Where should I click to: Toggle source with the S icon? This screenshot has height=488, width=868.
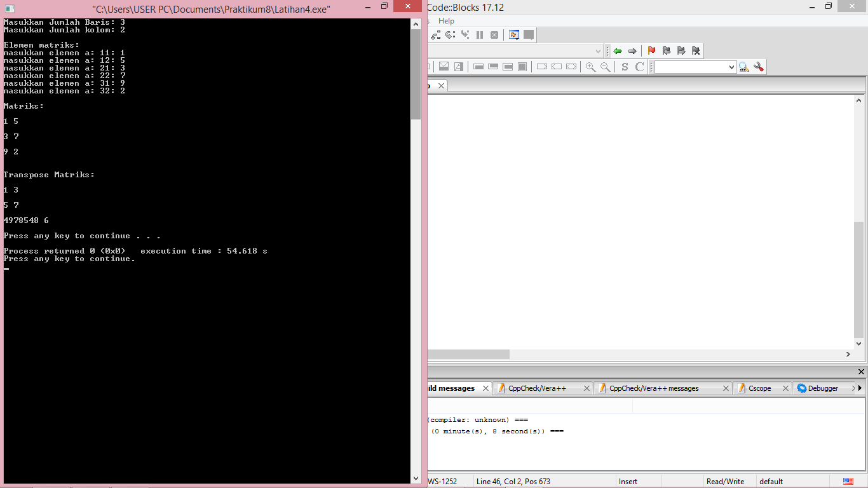click(625, 67)
